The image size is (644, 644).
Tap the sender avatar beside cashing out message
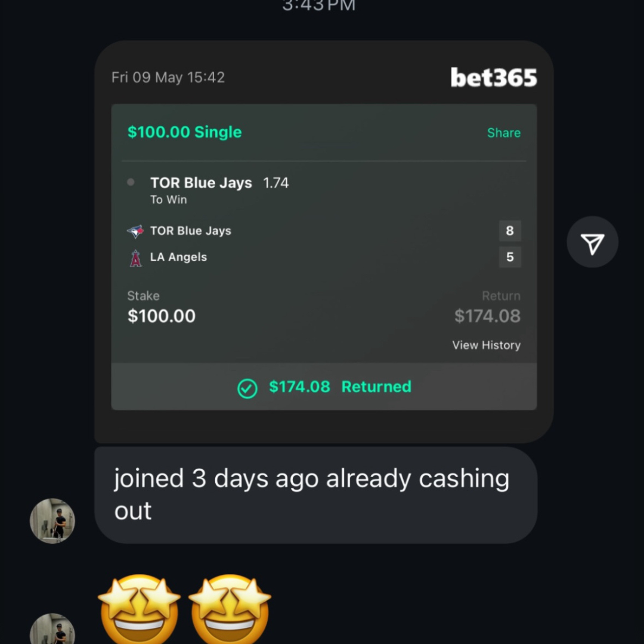52,521
